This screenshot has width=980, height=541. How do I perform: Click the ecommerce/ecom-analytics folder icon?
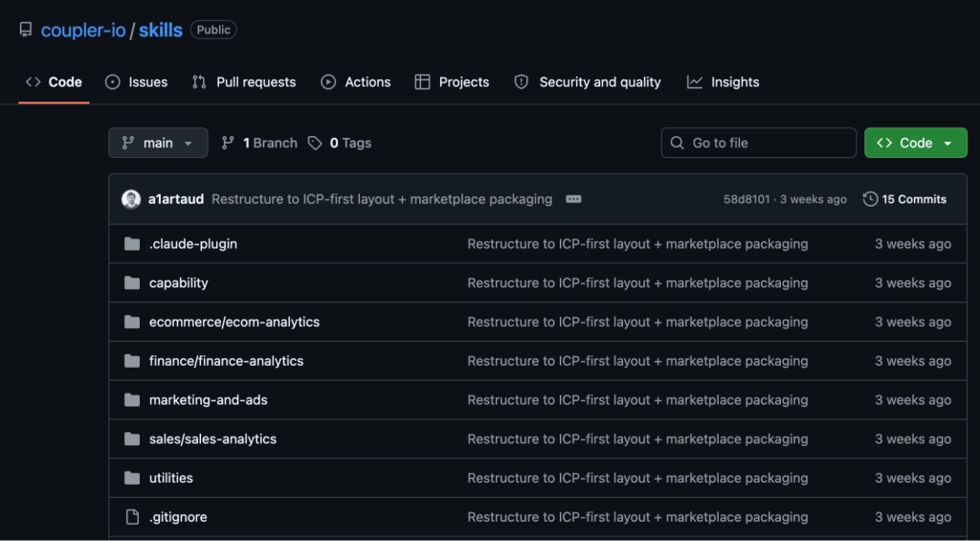[132, 322]
